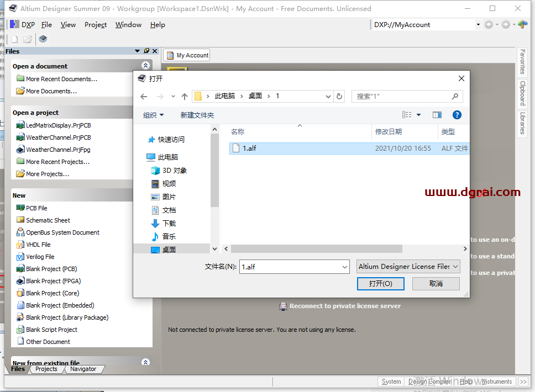The height and width of the screenshot is (392, 535).
Task: Expand the file name combo box list
Action: (344, 267)
